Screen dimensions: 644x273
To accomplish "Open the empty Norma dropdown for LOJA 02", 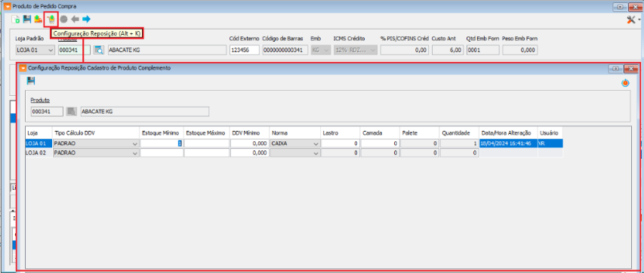I will coord(316,153).
